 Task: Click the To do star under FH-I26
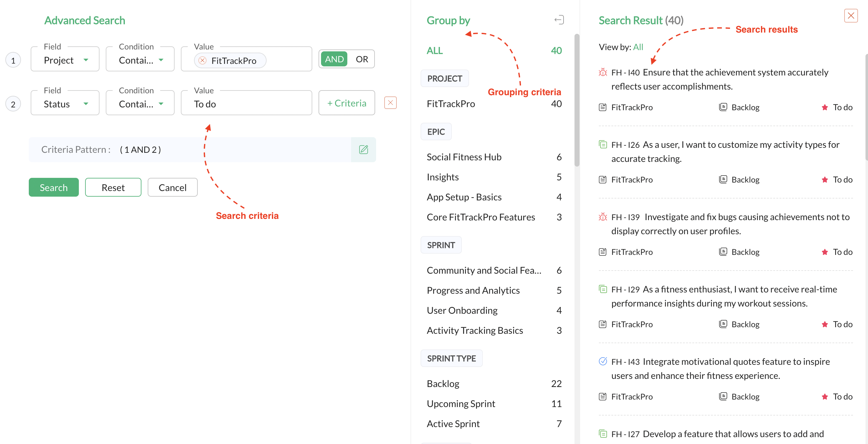point(825,179)
